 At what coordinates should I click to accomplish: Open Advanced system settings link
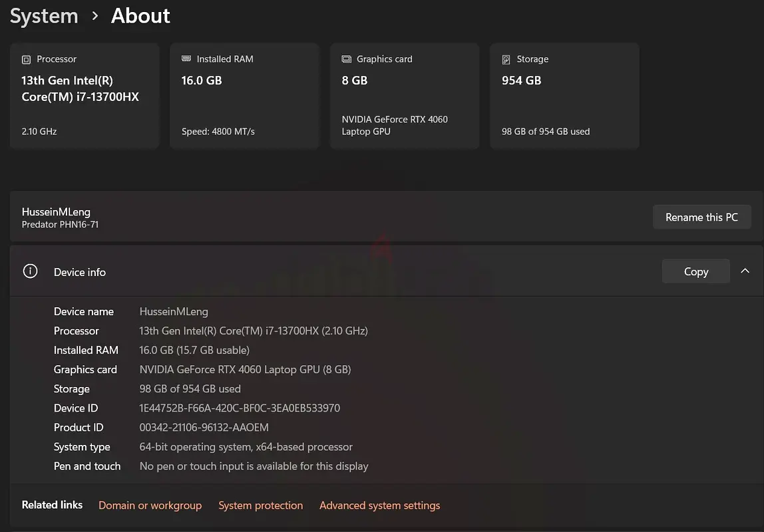379,505
